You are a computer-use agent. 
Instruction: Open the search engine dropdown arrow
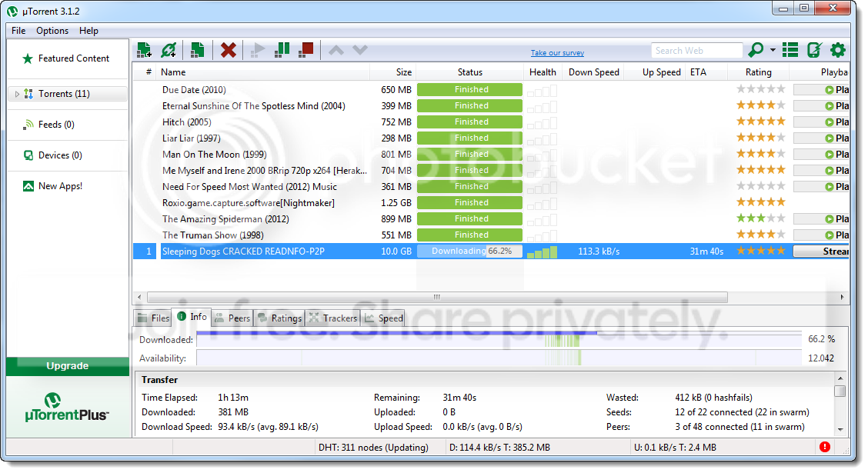773,50
